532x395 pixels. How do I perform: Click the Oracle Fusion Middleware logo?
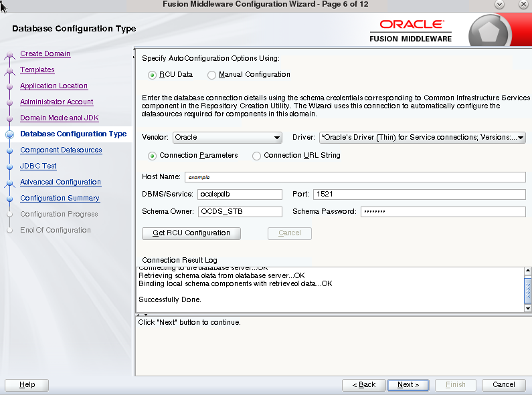click(x=410, y=31)
